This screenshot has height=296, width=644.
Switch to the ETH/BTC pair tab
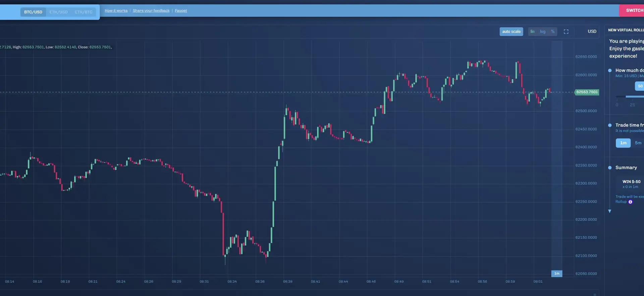(x=84, y=12)
